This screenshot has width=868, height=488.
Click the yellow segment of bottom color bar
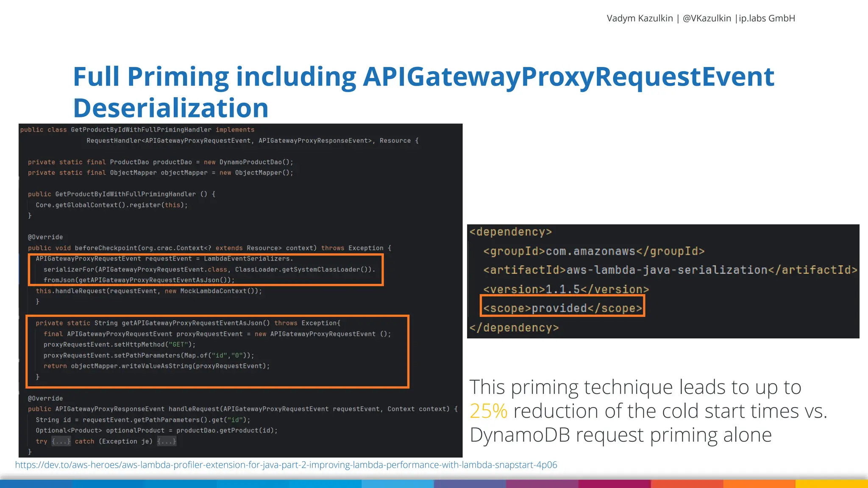[831, 484]
